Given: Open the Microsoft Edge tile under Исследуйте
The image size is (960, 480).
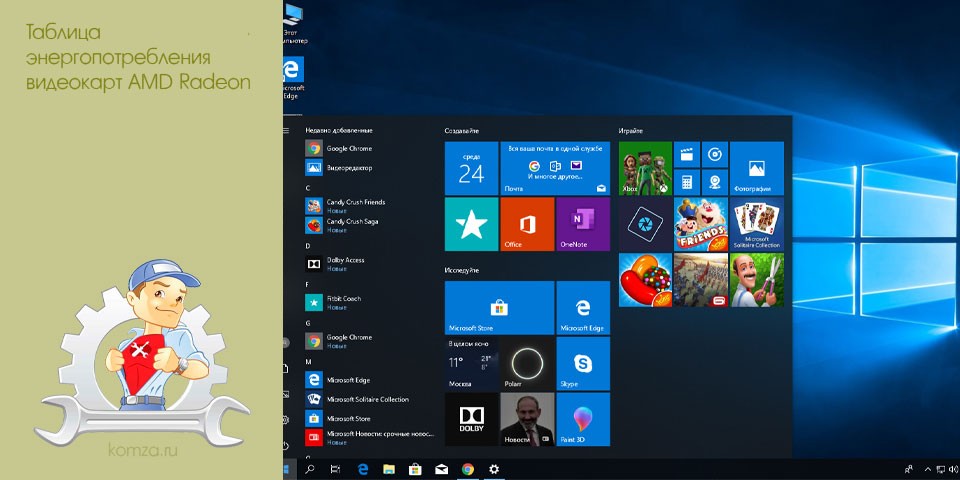Looking at the screenshot, I should 583,308.
